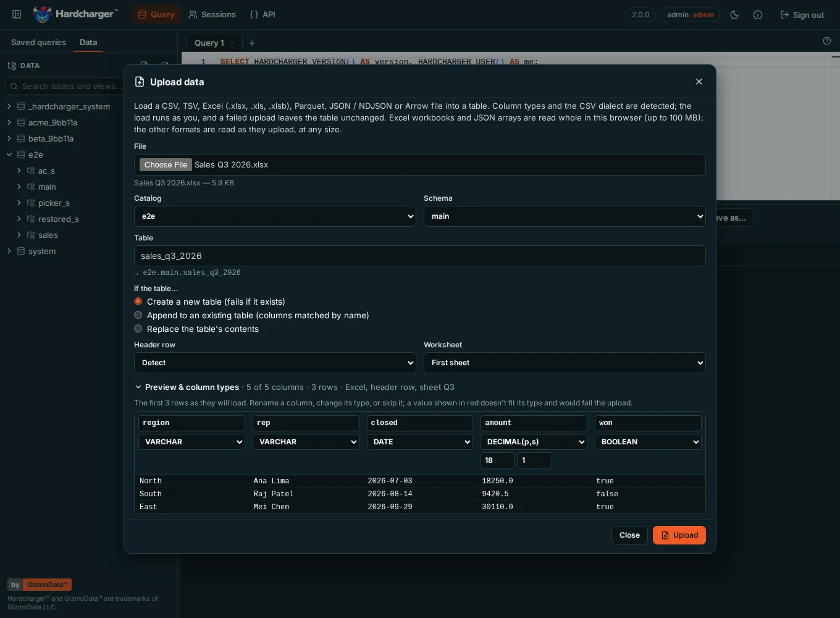Open the Schema dropdown main
This screenshot has width=840, height=618.
click(565, 216)
